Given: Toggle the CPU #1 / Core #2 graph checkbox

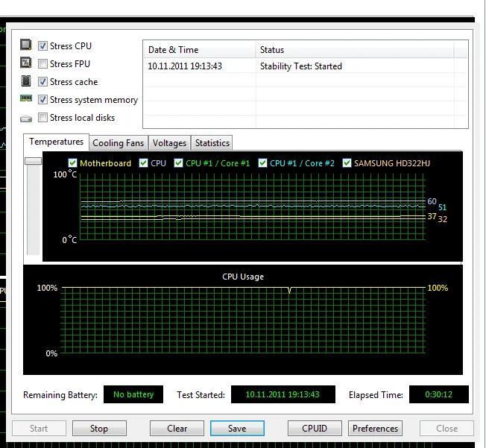Looking at the screenshot, I should click(262, 163).
